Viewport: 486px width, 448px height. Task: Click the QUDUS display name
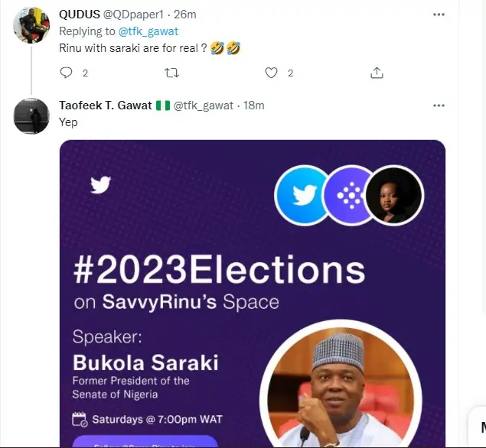(x=81, y=15)
